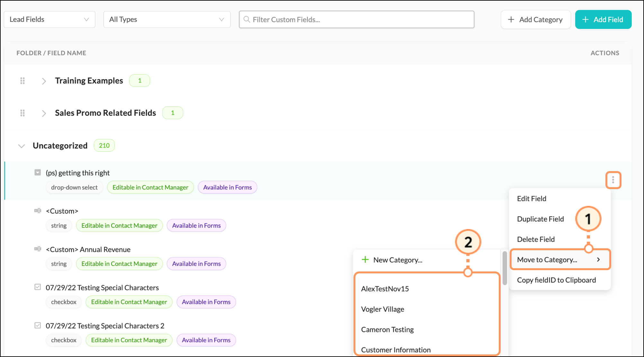Click checkbox icon of Testing Special Characters 2
The image size is (644, 357).
coord(38,325)
